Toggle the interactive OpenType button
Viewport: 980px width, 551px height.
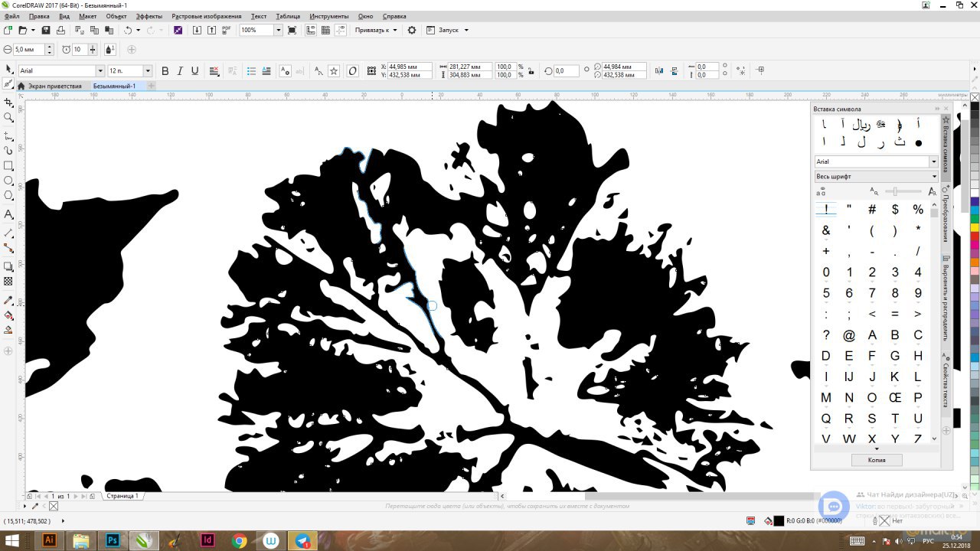(x=353, y=70)
